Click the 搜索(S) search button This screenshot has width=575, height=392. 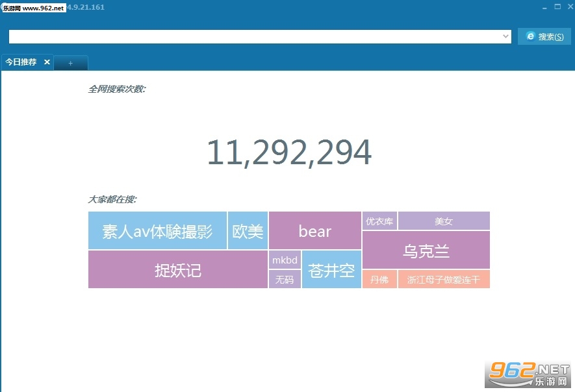544,36
